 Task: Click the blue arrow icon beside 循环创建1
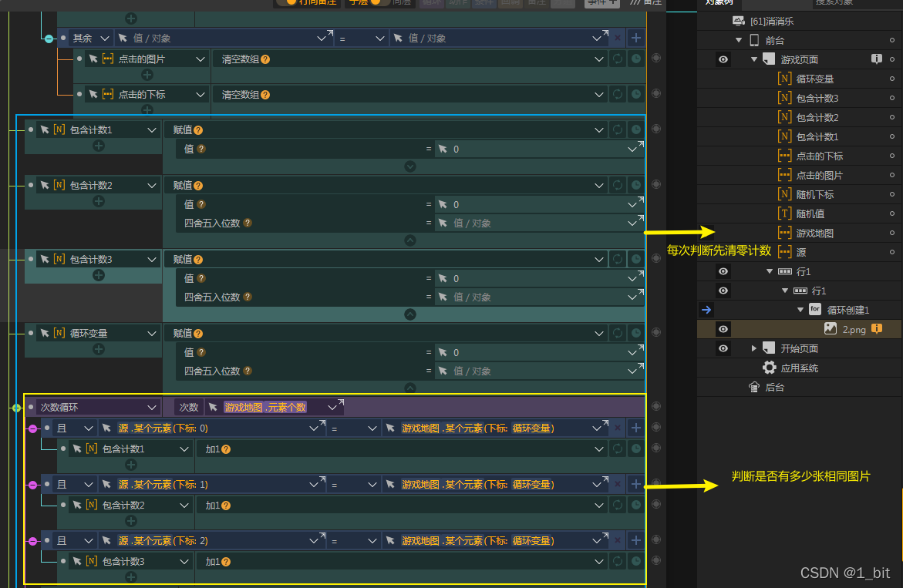click(x=706, y=310)
